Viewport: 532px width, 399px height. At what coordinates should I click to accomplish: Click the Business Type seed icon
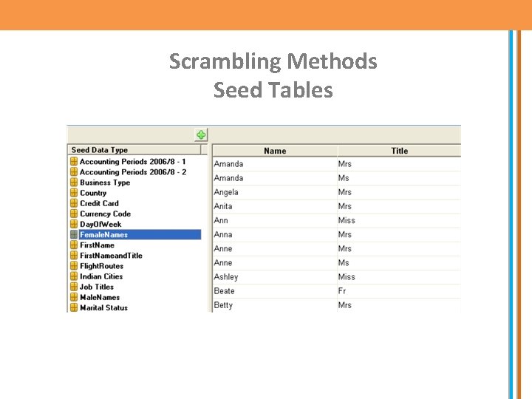[x=74, y=183]
